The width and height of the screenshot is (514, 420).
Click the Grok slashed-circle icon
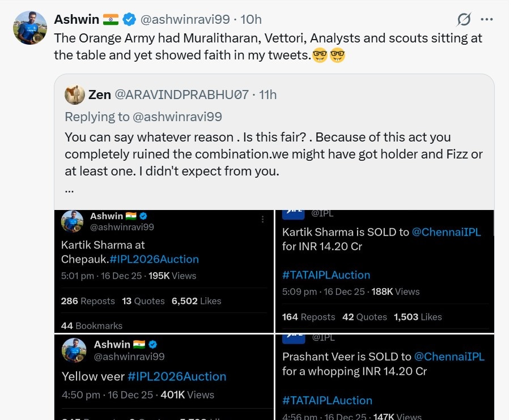(x=464, y=20)
